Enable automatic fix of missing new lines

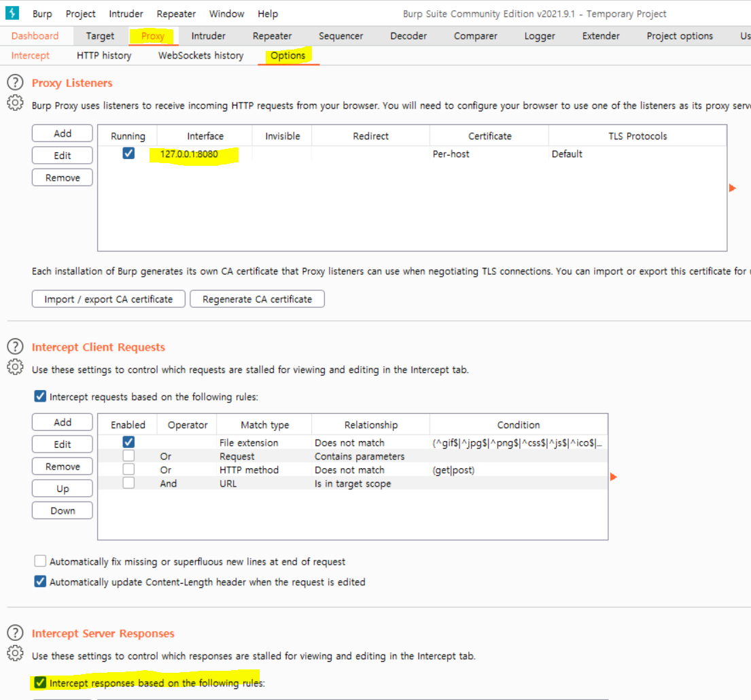pos(40,561)
